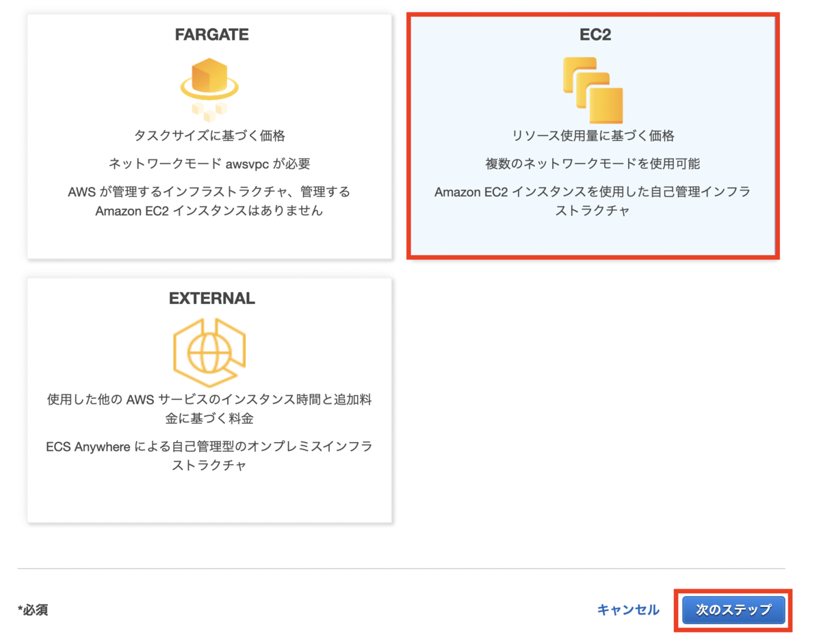Viewport: 821px width, 644px height.
Task: Click the 使用した他の AWS サービス pricing text
Action: (x=209, y=409)
